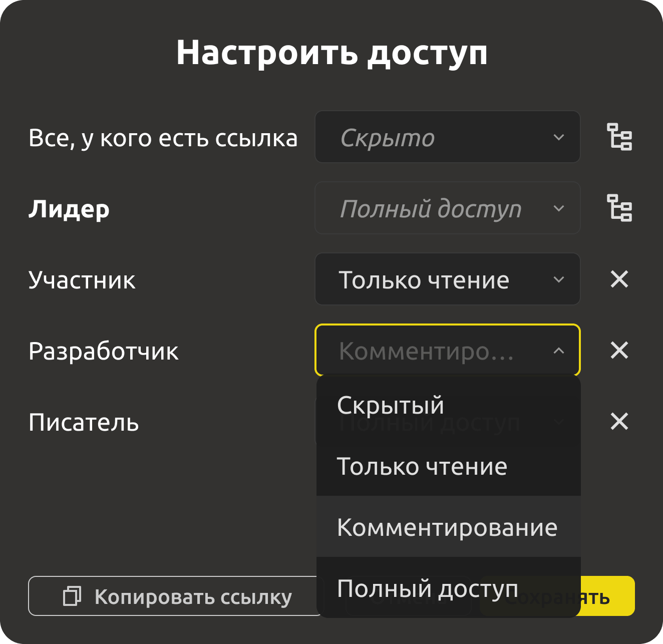
Task: Click the Копировать ссылку button
Action: (x=175, y=596)
